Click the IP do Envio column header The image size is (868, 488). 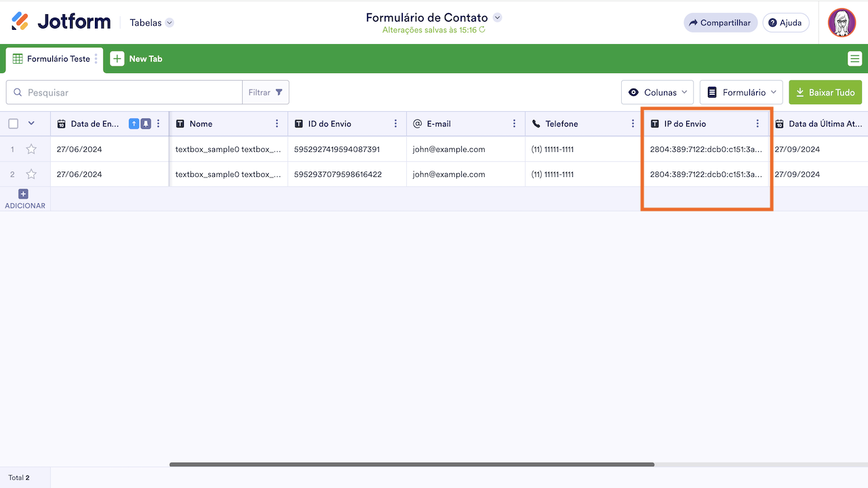point(706,123)
